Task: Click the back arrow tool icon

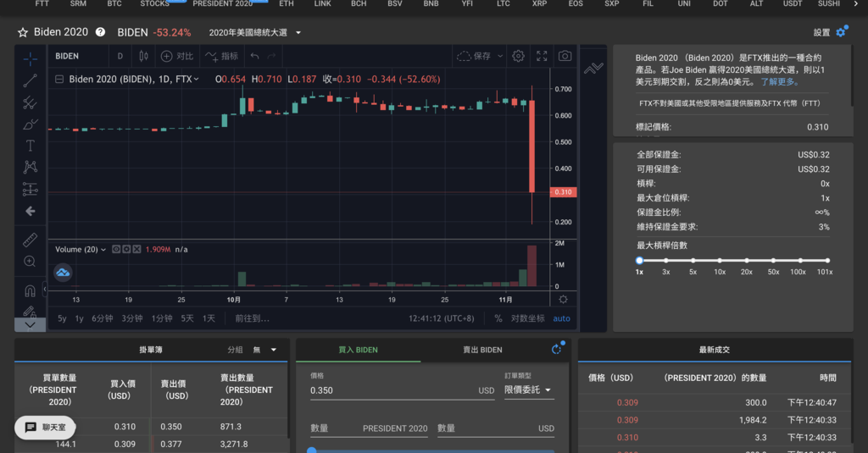Action: tap(30, 212)
